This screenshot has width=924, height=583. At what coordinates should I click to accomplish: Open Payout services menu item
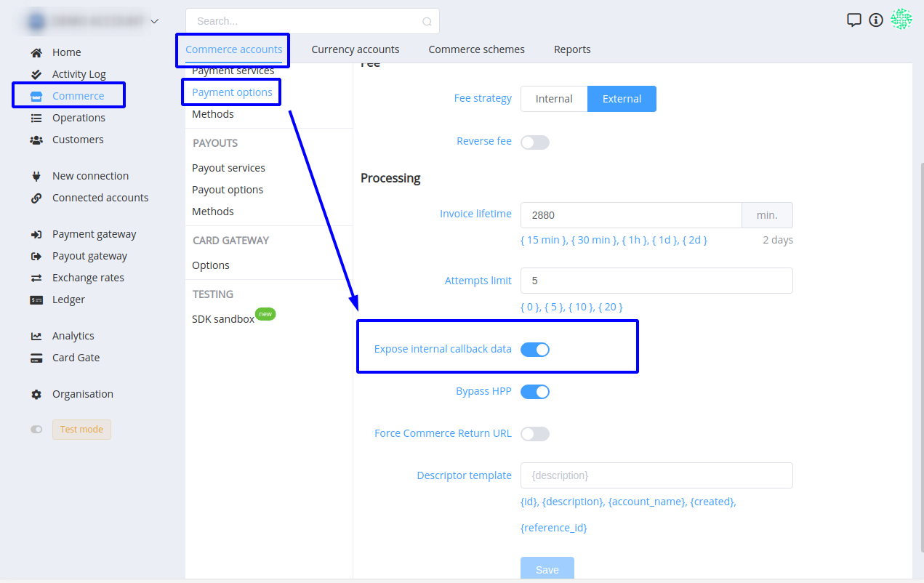click(x=228, y=168)
